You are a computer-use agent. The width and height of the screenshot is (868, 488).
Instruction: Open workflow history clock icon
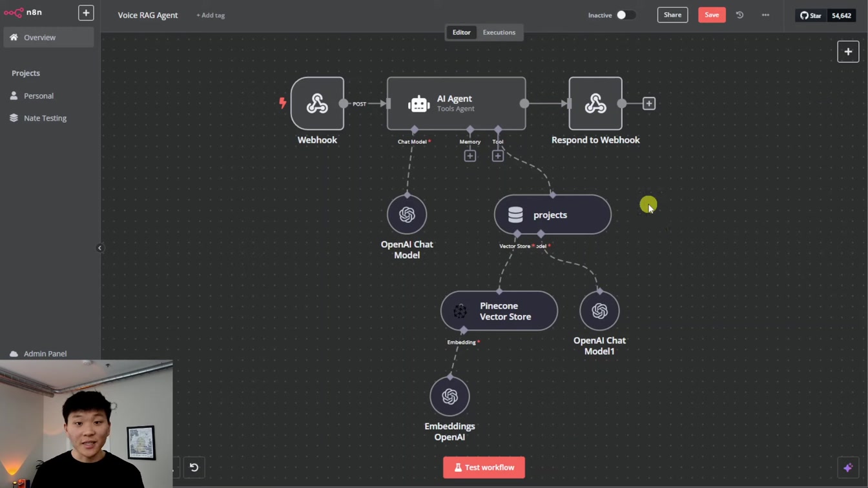point(739,15)
